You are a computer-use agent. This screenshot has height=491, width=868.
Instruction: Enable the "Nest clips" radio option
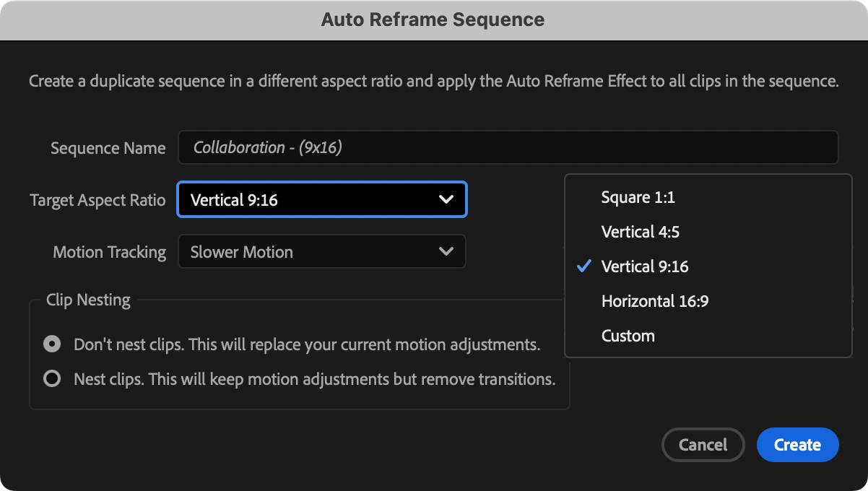[x=52, y=379]
